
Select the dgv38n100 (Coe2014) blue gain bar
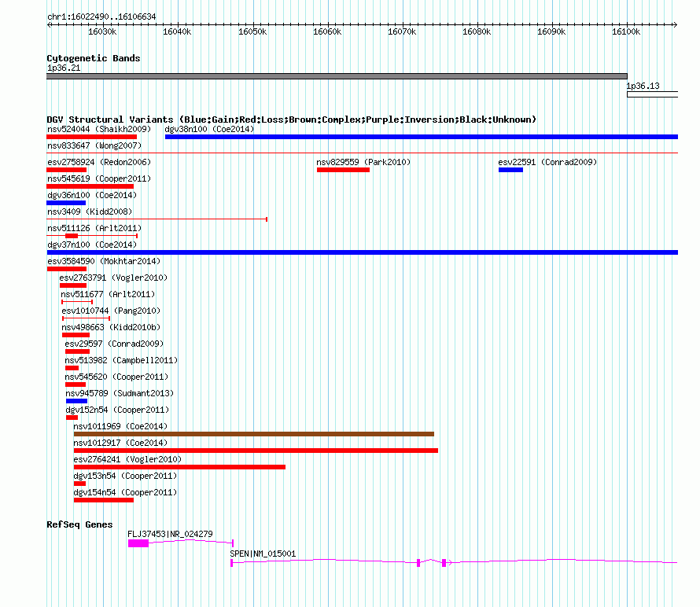422,137
